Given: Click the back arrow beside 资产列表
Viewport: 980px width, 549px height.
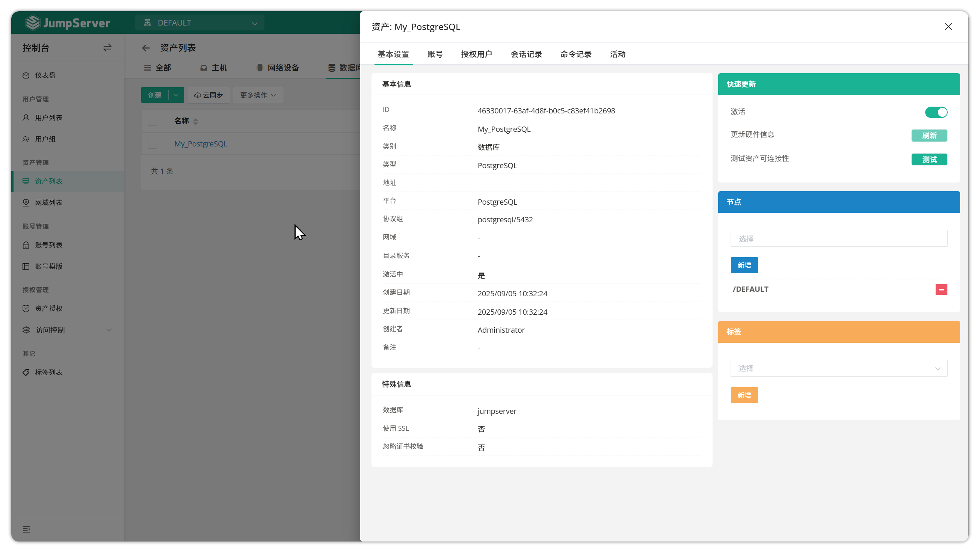Looking at the screenshot, I should 146,48.
